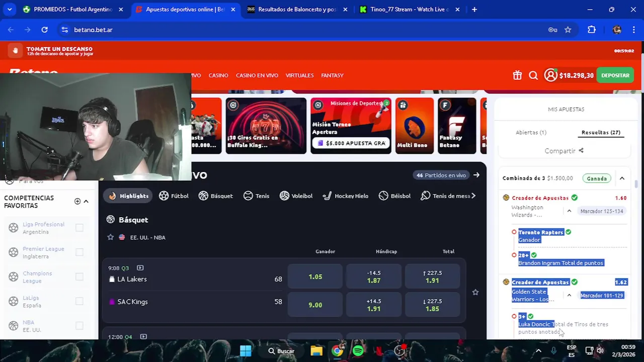The height and width of the screenshot is (362, 644).
Task: Bookmark page with Chrome star icon
Action: pos(568,30)
